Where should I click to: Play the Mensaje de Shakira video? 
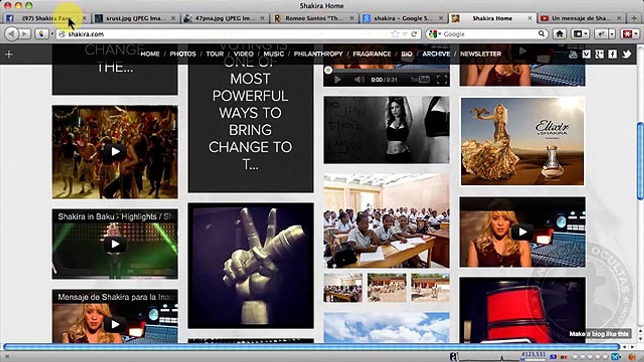coord(115,324)
